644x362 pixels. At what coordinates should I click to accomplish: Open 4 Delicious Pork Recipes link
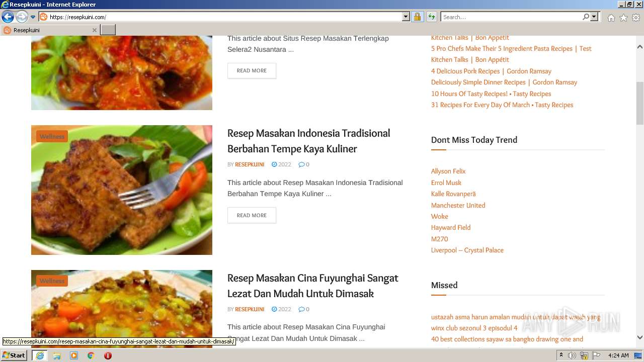pos(491,71)
